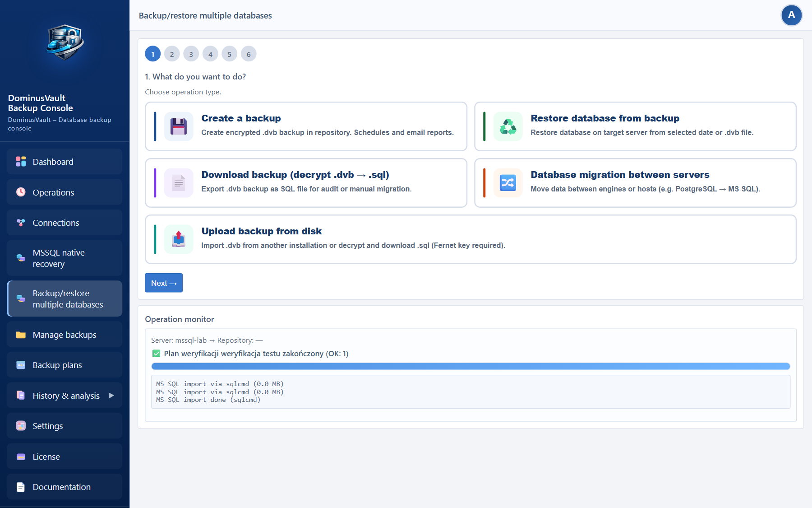Jump to wizard step 3
The image size is (812, 508).
point(191,54)
